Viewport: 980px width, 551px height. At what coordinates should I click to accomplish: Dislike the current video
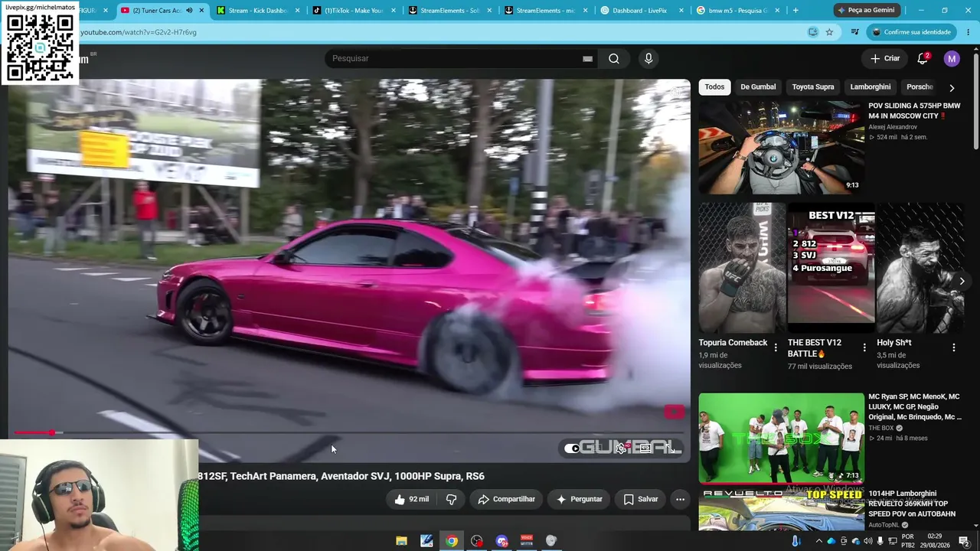click(x=451, y=499)
